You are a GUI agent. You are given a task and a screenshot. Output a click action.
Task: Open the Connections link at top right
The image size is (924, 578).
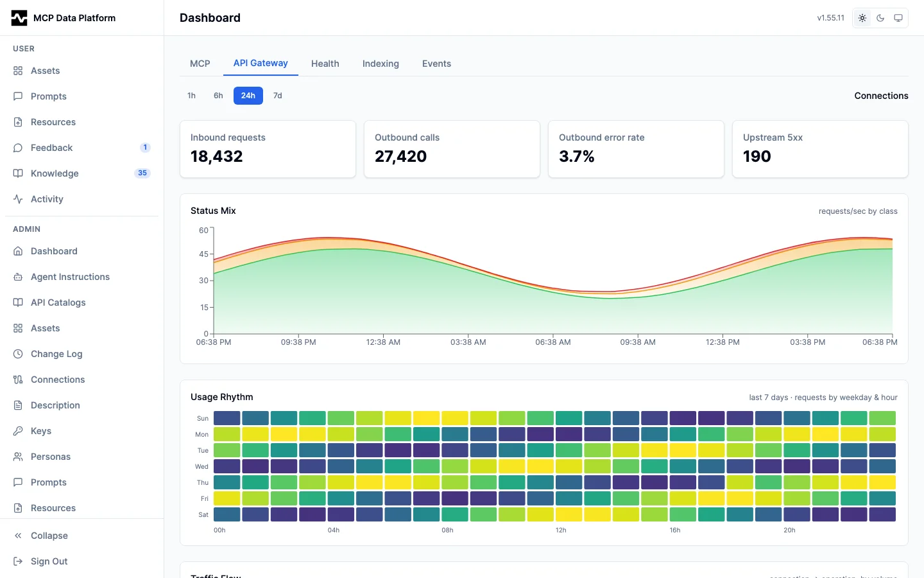(x=881, y=96)
